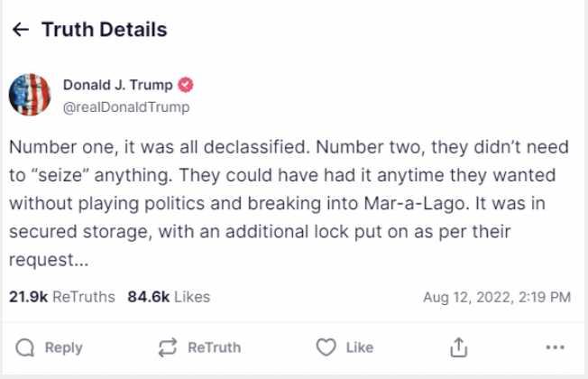Click the Aug 12, 2022 timestamp
Image resolution: width=588 pixels, height=379 pixels.
497,296
